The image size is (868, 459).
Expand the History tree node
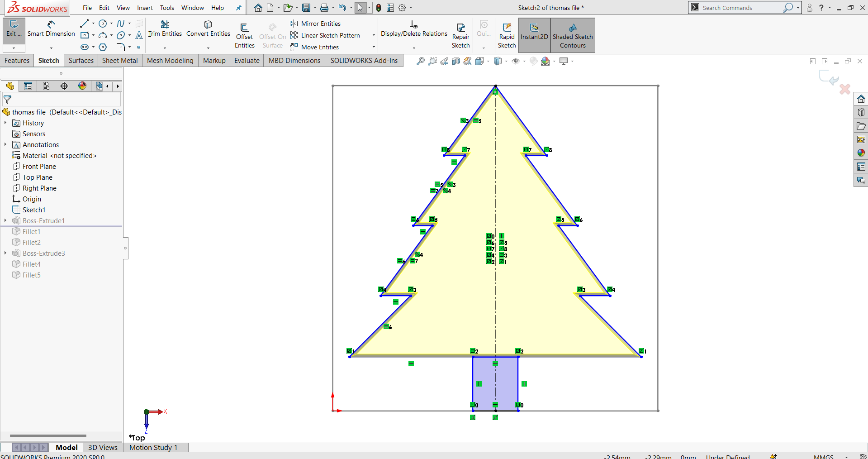(5, 123)
